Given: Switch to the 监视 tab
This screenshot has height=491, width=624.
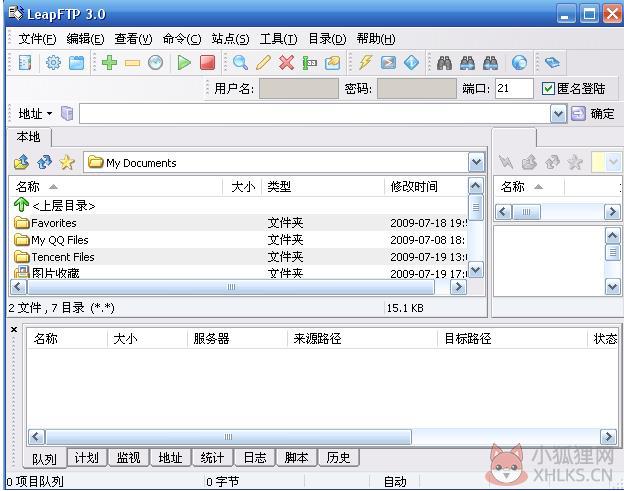Looking at the screenshot, I should [x=129, y=458].
